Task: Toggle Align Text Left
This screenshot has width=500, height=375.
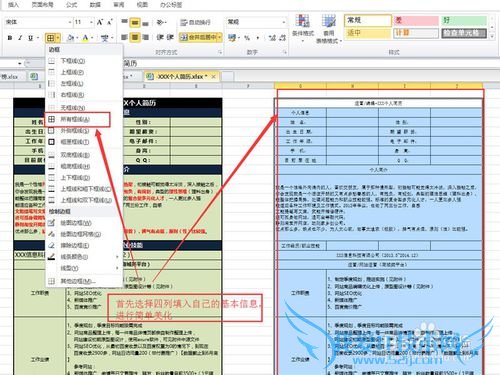Action: coord(124,37)
